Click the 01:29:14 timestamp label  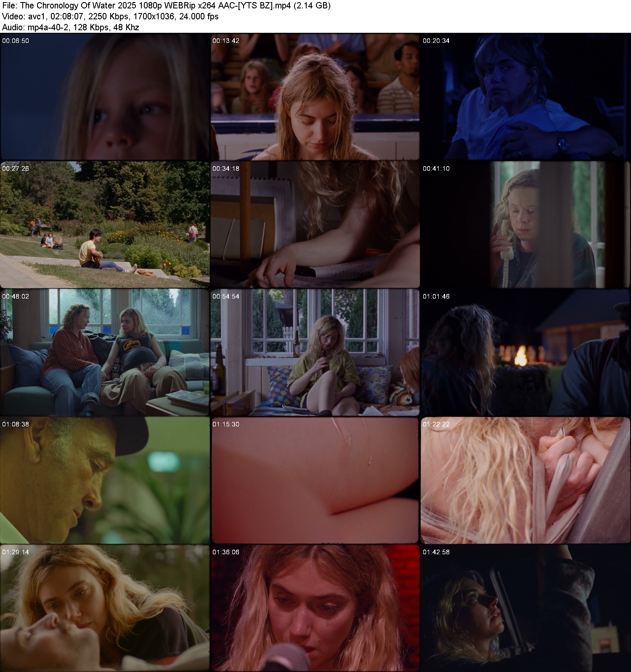click(16, 552)
